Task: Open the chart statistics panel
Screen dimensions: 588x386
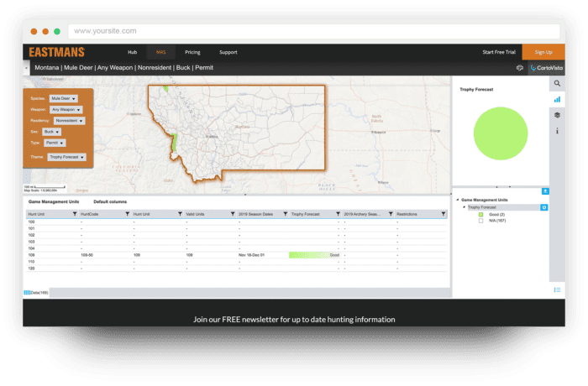Action: tap(557, 99)
